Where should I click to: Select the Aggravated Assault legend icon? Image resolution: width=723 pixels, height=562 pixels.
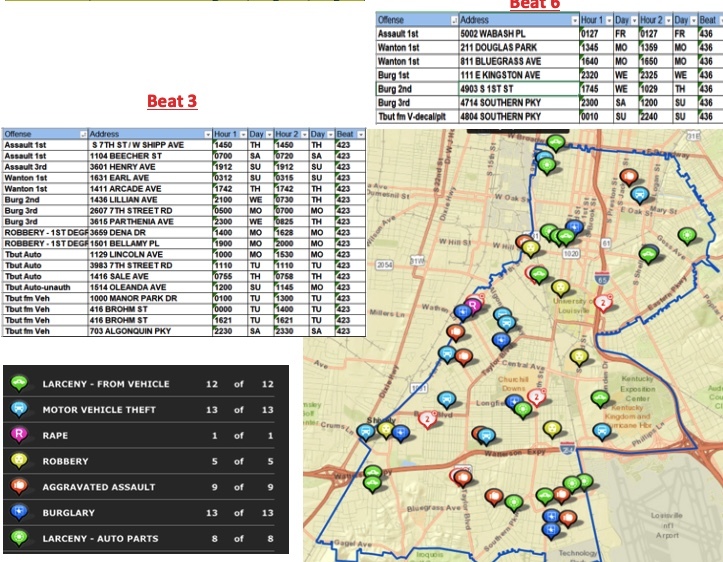pyautogui.click(x=17, y=487)
